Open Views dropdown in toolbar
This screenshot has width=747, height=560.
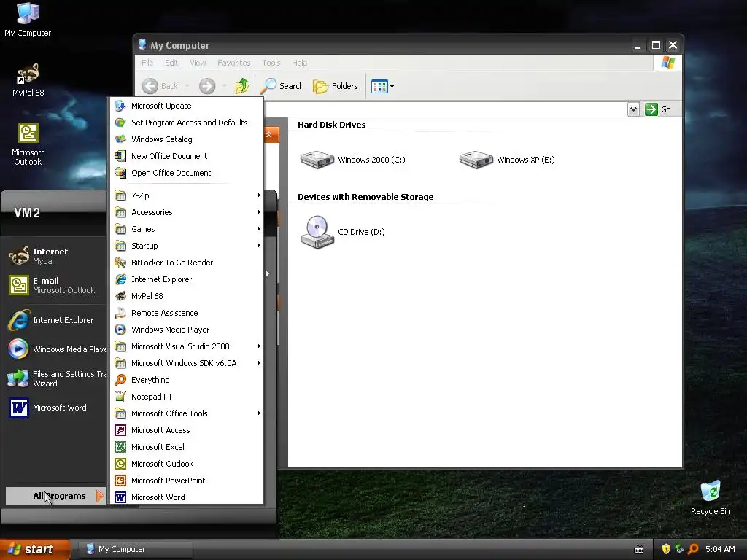tap(382, 86)
